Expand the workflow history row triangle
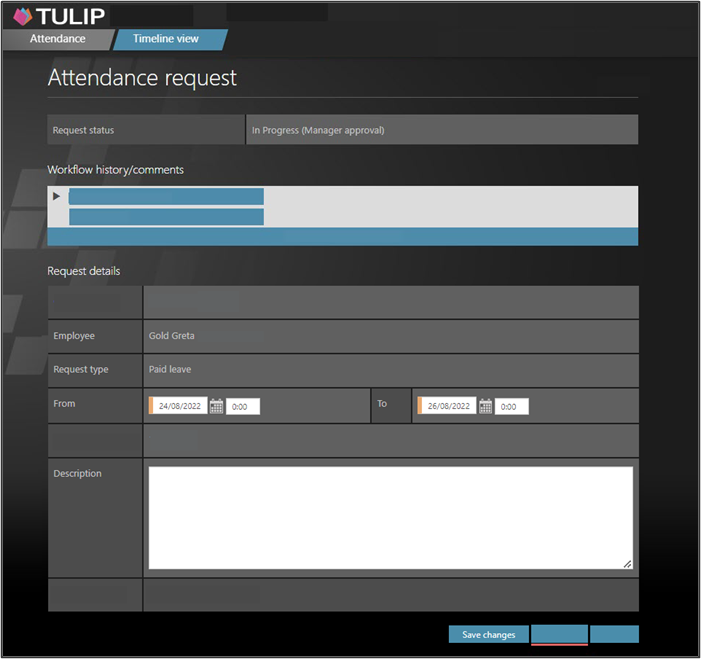The width and height of the screenshot is (701, 659). (x=57, y=196)
